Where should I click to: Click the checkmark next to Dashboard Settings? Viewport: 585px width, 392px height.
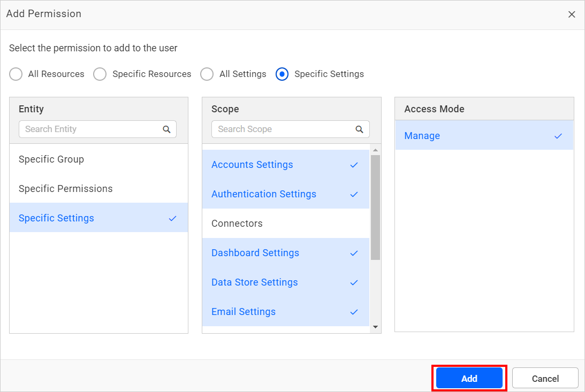point(353,253)
